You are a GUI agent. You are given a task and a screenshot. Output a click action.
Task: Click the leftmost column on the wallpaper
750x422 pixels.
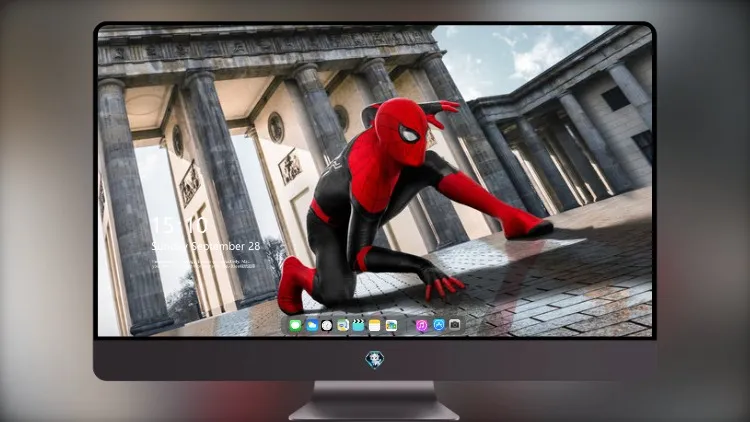(x=128, y=206)
